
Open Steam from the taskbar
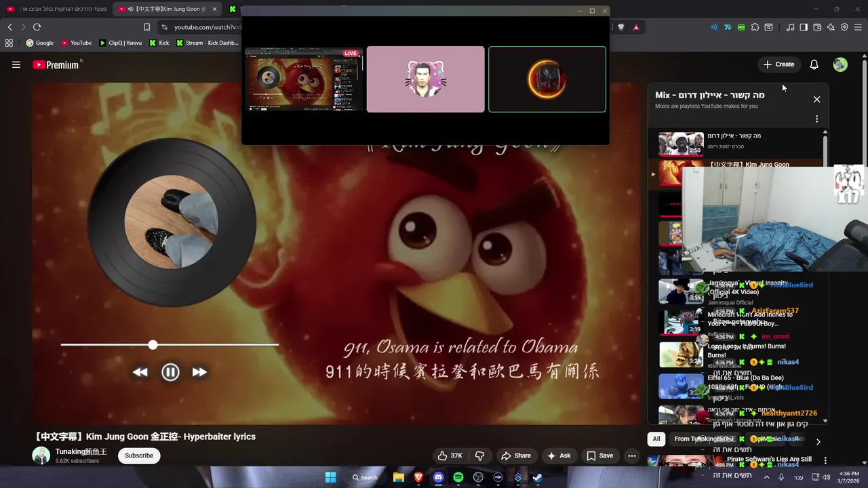point(537,477)
